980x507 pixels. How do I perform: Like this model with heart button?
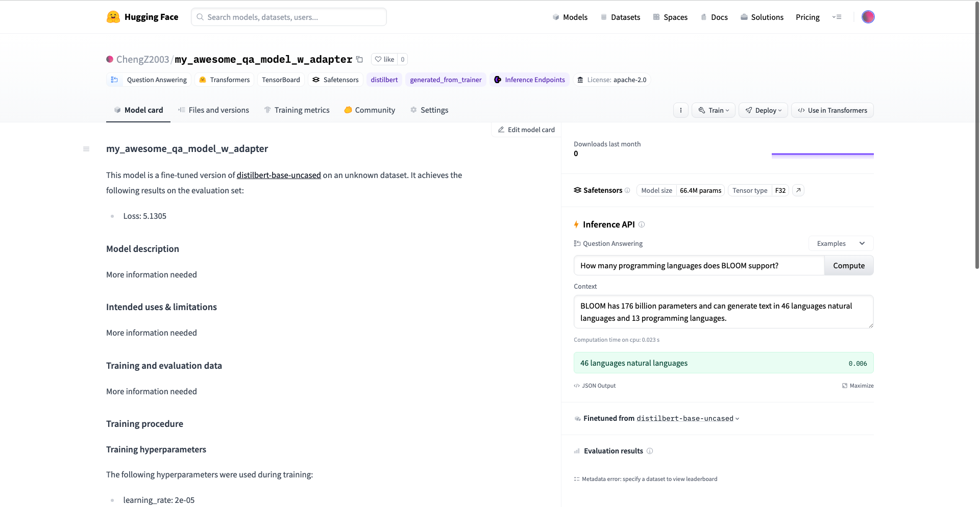coord(384,59)
